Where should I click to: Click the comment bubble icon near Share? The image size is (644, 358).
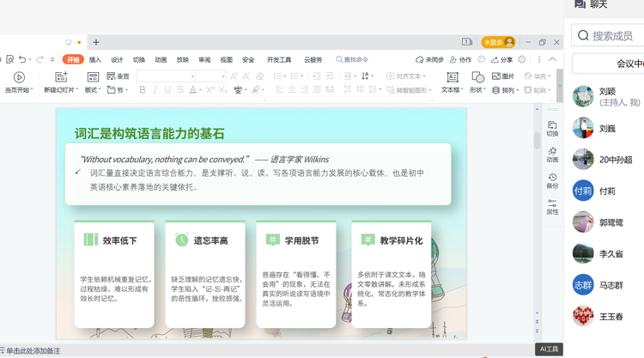coord(482,59)
